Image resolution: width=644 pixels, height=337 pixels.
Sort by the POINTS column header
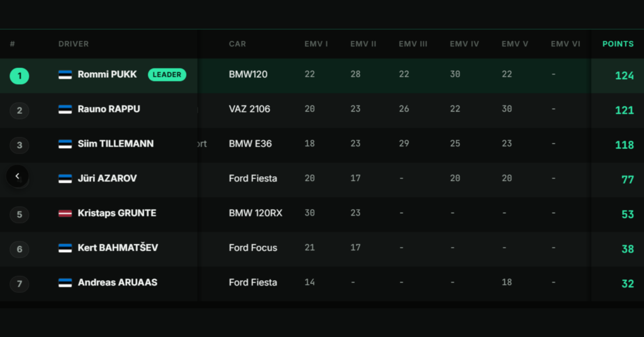click(x=618, y=44)
